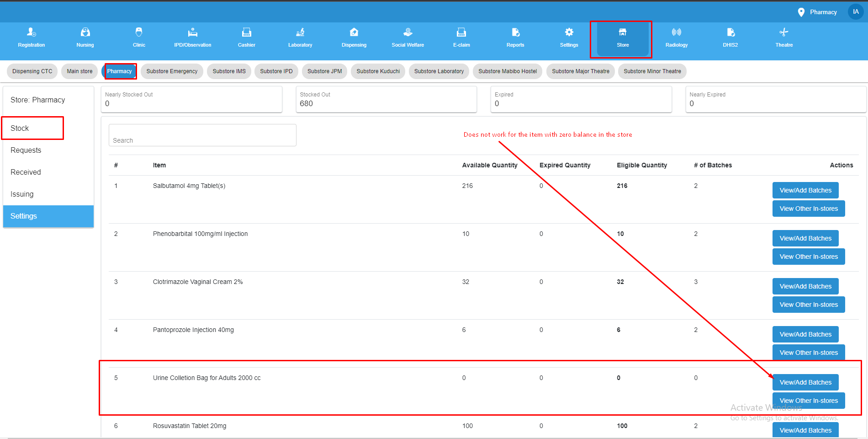Select the Substore Major Theatre tab
Viewport: 868px width, 439px height.
pos(580,71)
